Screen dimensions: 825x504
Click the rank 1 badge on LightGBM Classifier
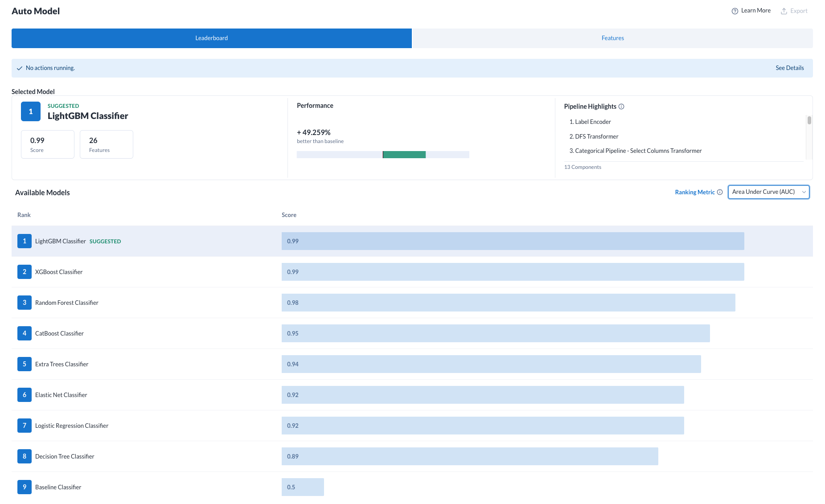[25, 241]
